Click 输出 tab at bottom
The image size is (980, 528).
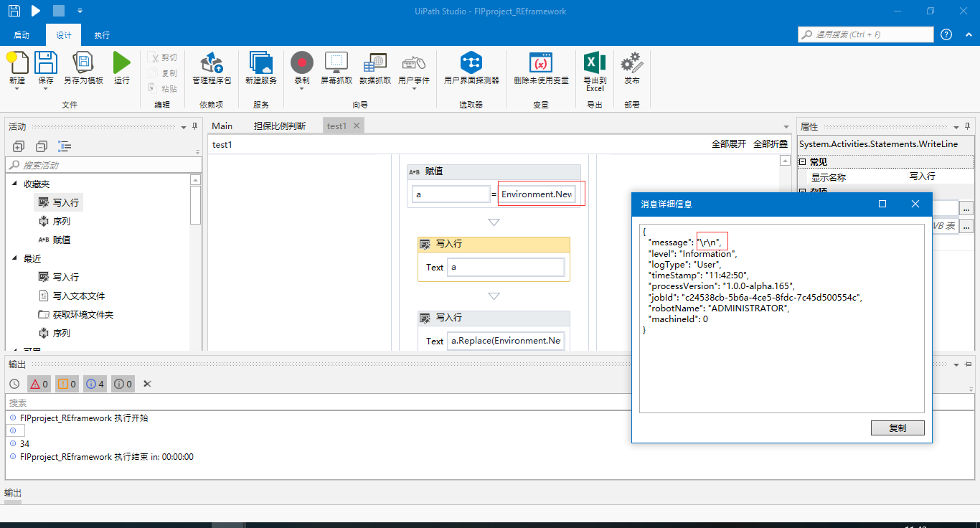(13, 493)
